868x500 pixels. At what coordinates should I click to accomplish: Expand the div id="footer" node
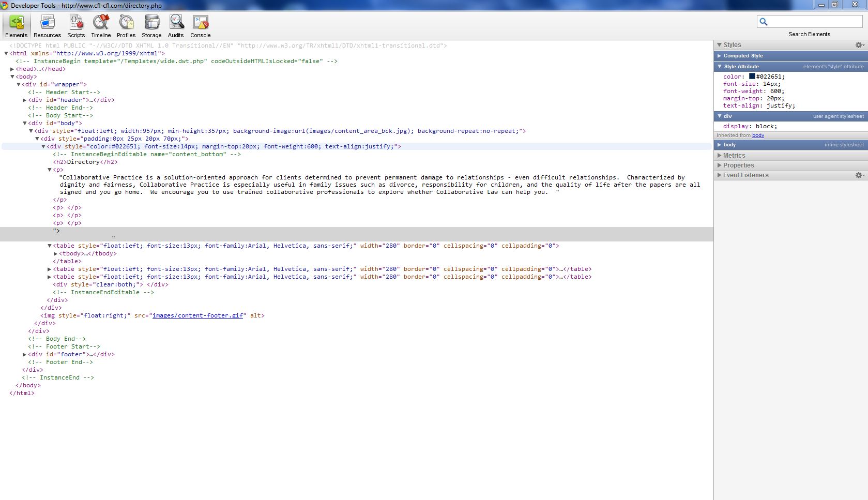pyautogui.click(x=25, y=354)
